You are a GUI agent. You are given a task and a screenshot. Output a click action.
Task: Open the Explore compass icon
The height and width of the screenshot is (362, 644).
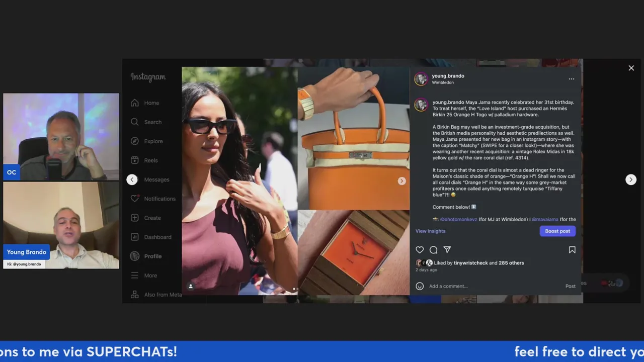pyautogui.click(x=134, y=141)
